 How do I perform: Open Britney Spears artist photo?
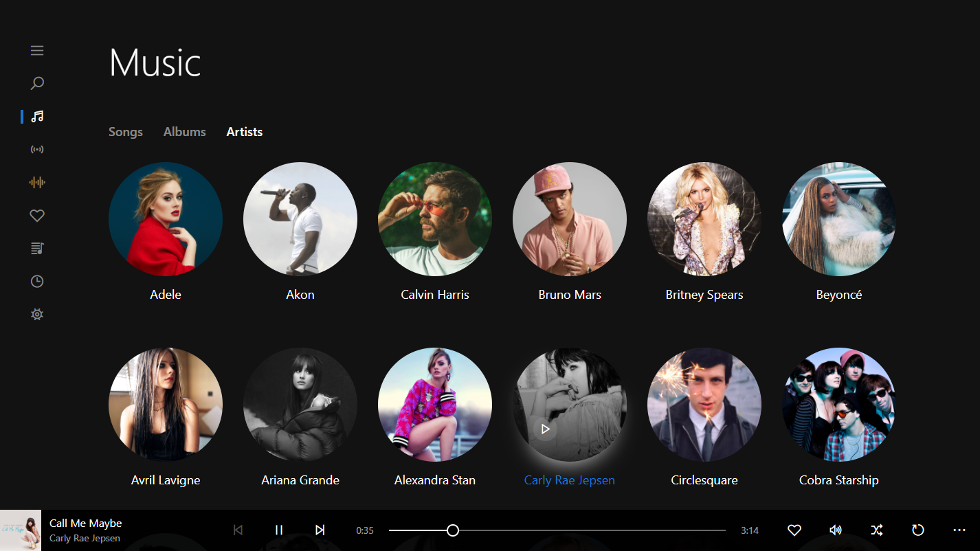point(704,219)
